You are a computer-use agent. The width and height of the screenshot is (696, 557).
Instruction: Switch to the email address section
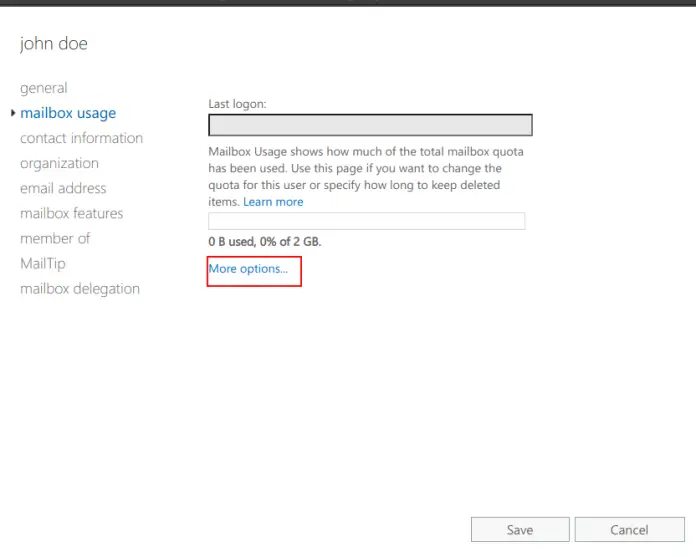click(x=63, y=188)
